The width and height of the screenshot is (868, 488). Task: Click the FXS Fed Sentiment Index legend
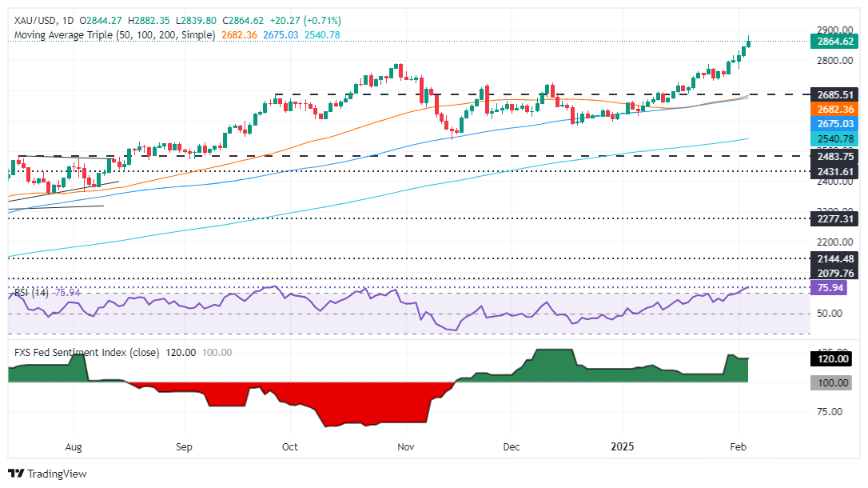click(88, 352)
